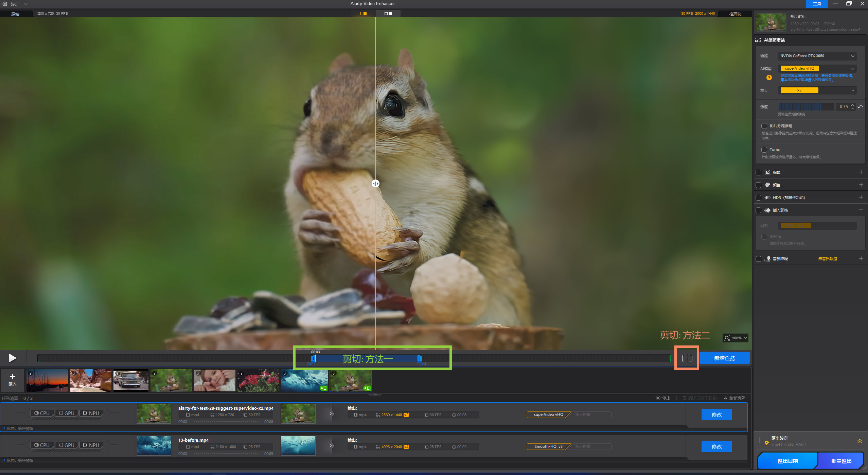
Task: Click the expand arrow on the supervideo task
Action: tap(331, 414)
